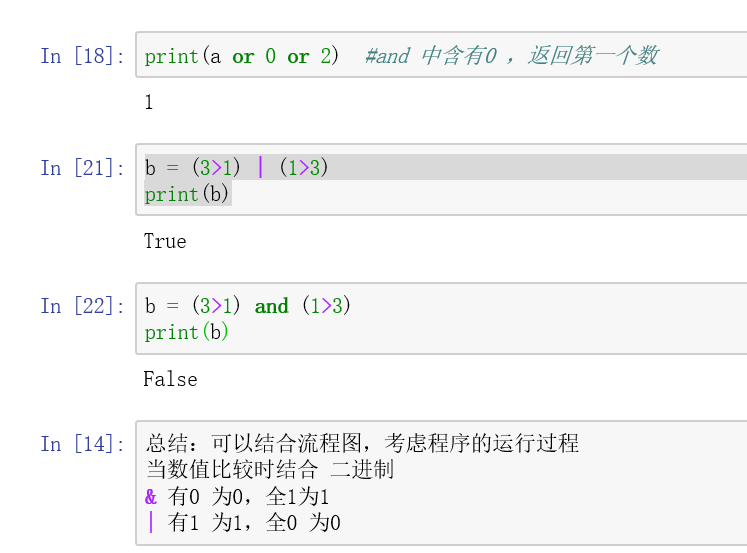Screen dimensions: 747x553
Task: Click the line b = (3>1) and (1>3)
Action: point(248,306)
